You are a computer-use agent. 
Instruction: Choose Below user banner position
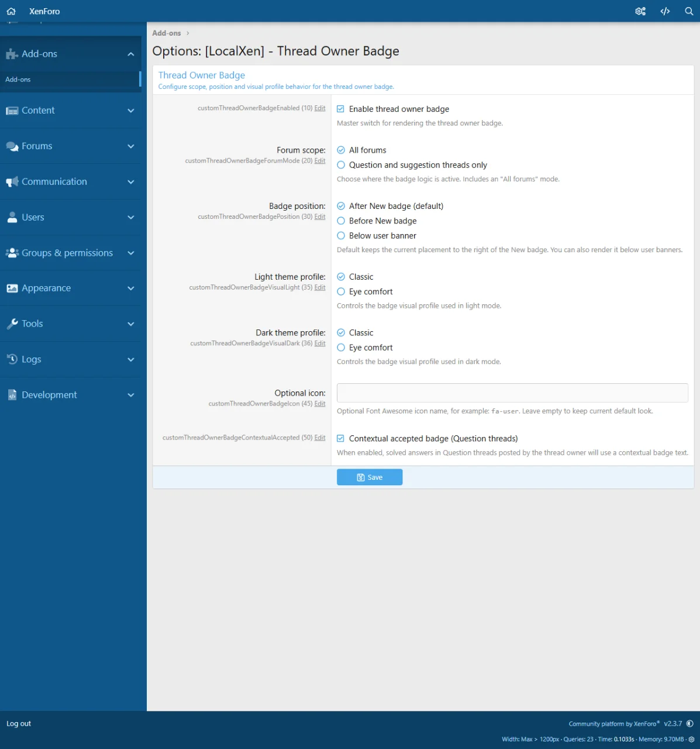(x=341, y=236)
